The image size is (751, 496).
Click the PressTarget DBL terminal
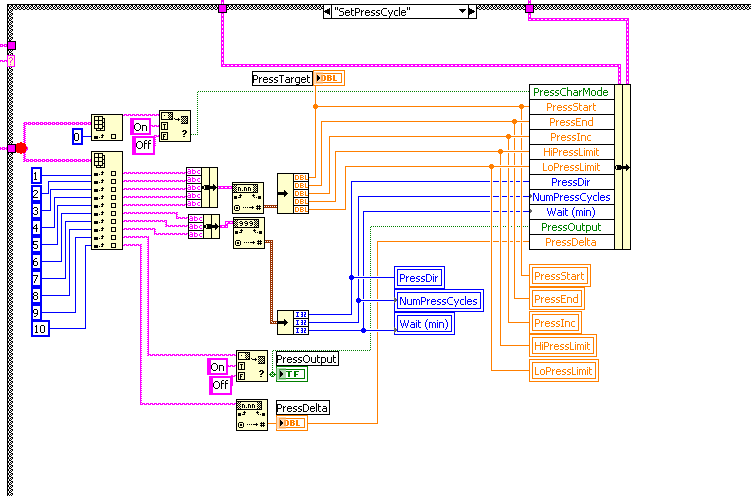[329, 78]
